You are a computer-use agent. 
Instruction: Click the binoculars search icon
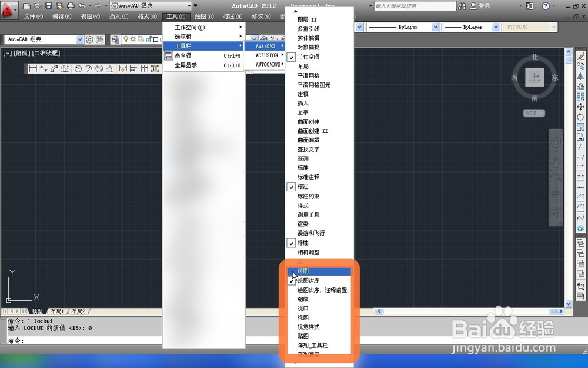pyautogui.click(x=462, y=6)
